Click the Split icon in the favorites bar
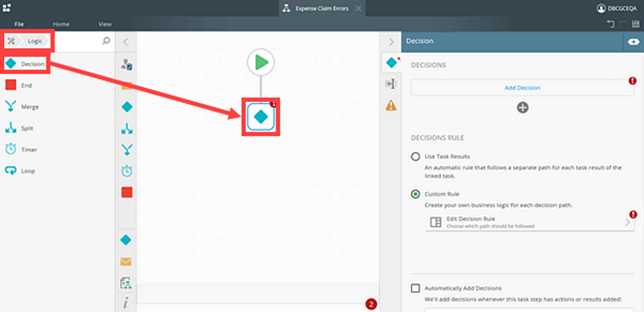Image resolution: width=644 pixels, height=312 pixels. [x=127, y=129]
